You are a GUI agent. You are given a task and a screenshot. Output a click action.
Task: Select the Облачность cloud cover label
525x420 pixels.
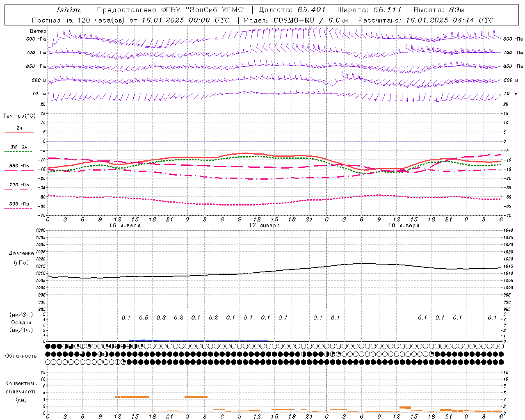point(21,356)
